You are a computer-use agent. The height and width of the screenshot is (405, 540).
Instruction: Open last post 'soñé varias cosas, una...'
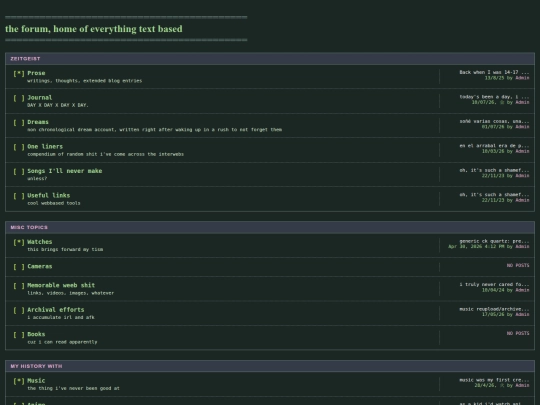[x=494, y=121]
